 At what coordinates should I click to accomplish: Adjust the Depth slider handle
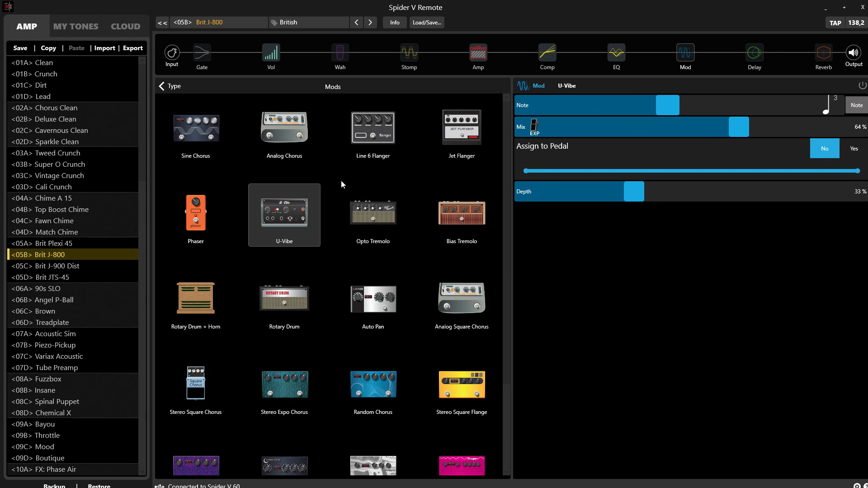point(634,192)
